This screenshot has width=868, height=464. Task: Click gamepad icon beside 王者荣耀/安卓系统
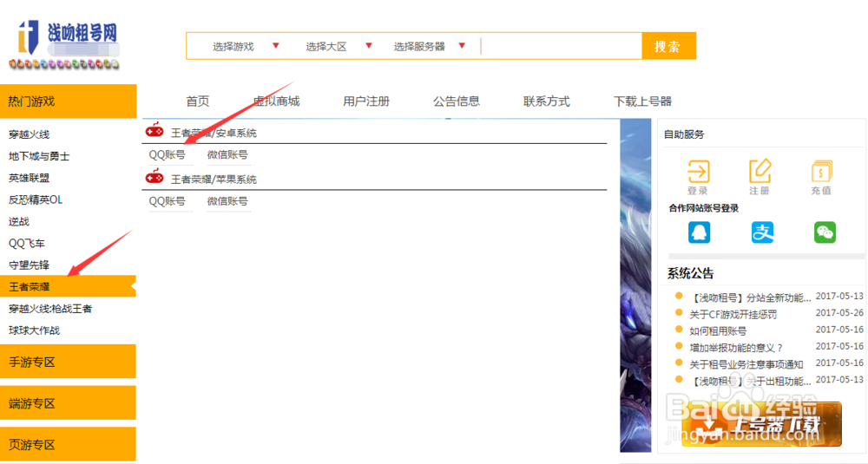155,130
